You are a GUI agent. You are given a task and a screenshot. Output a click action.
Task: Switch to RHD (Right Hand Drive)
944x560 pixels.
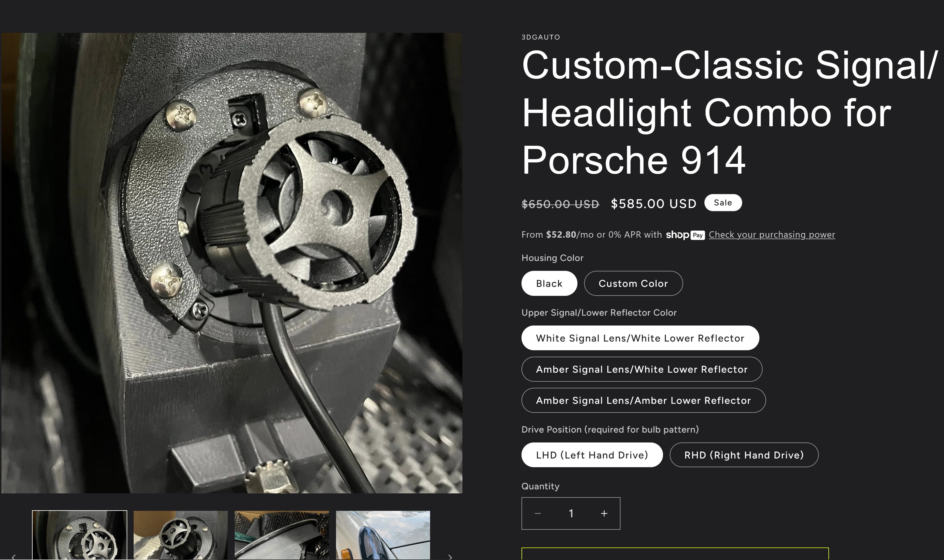pyautogui.click(x=743, y=455)
